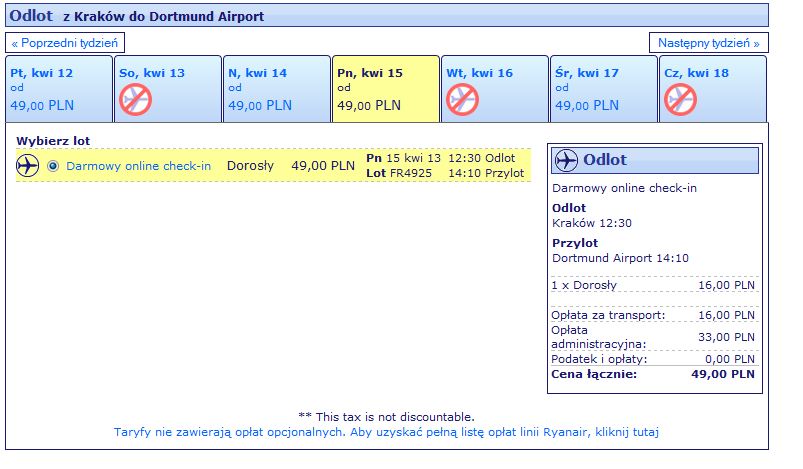Image resolution: width=803 pixels, height=469 pixels.
Task: Click 1 x Dorosły row in summary
Action: pos(653,285)
